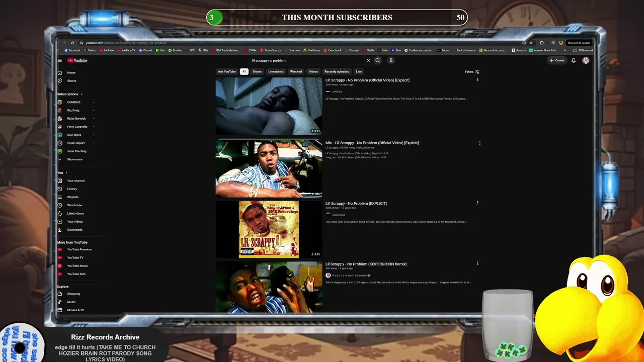Click the magnifying glass search button
The height and width of the screenshot is (362, 644).
378,60
